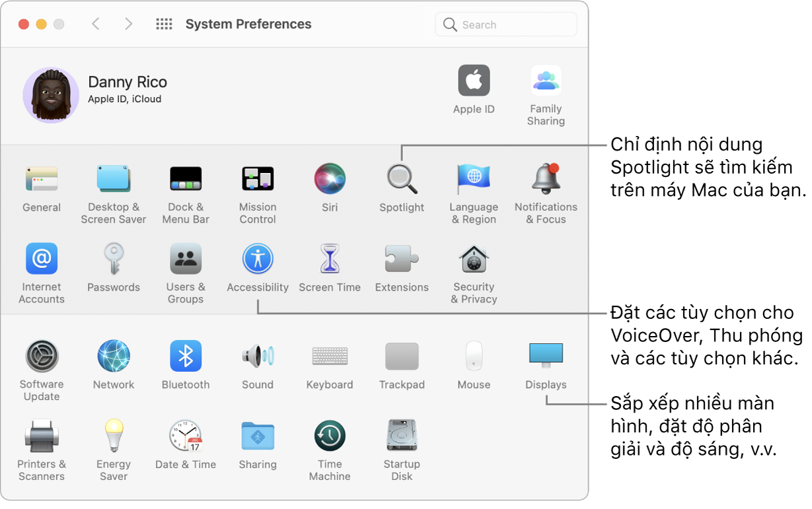Viewport: 812px width, 509px height.
Task: Go back with the left chevron
Action: pos(96,24)
